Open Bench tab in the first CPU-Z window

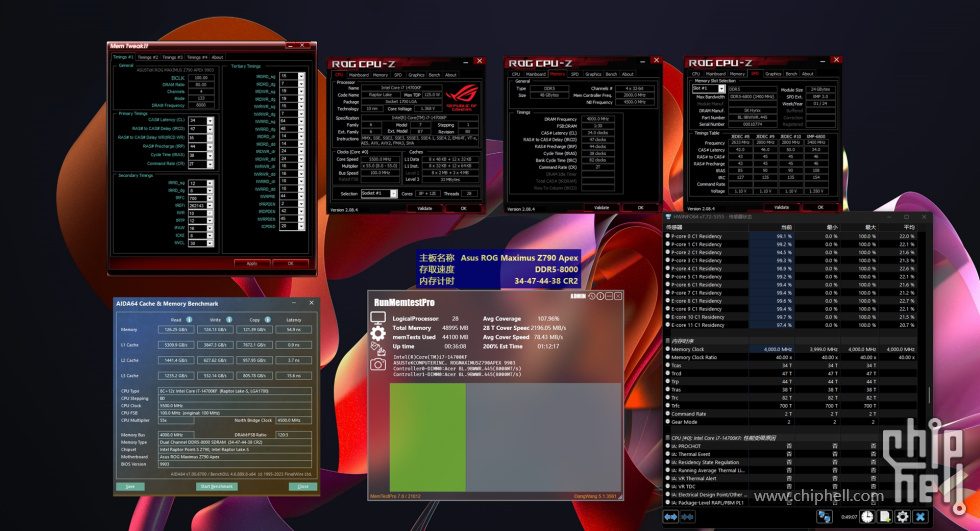[434, 75]
